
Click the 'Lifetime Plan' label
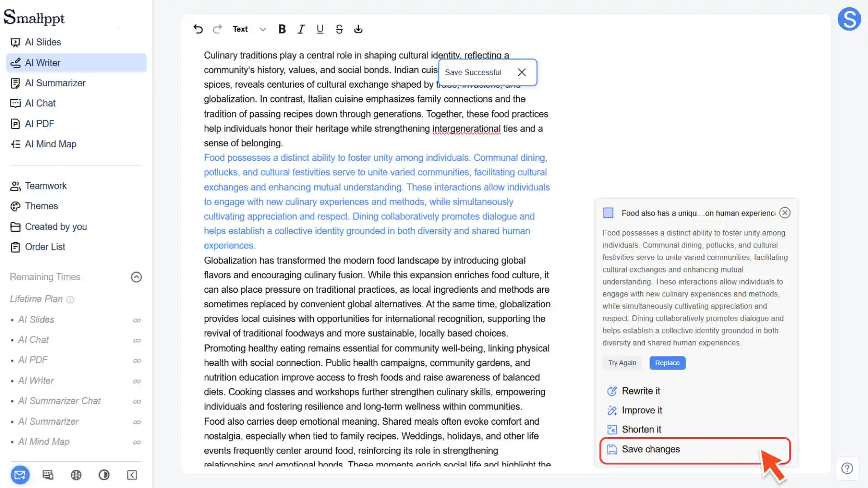(36, 299)
